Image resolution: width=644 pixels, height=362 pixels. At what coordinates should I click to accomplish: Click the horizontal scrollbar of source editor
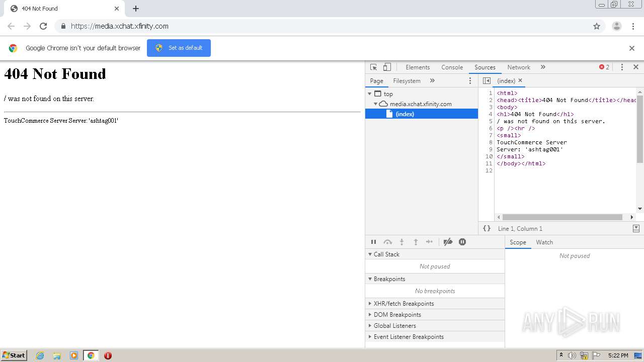point(562,217)
